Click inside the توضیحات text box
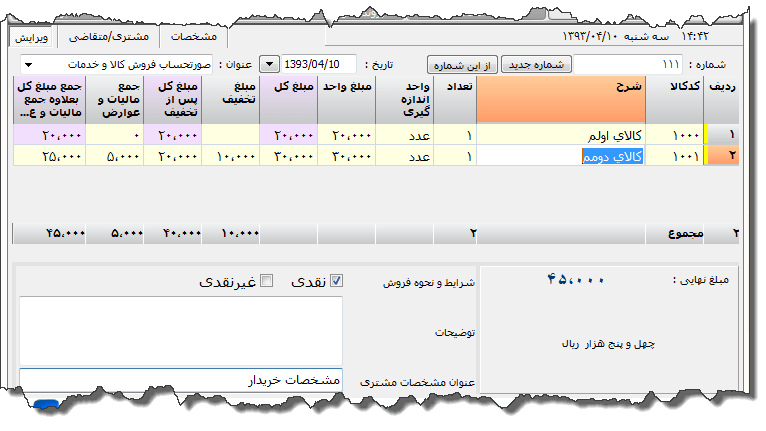This screenshot has height=431, width=766. coord(181,329)
